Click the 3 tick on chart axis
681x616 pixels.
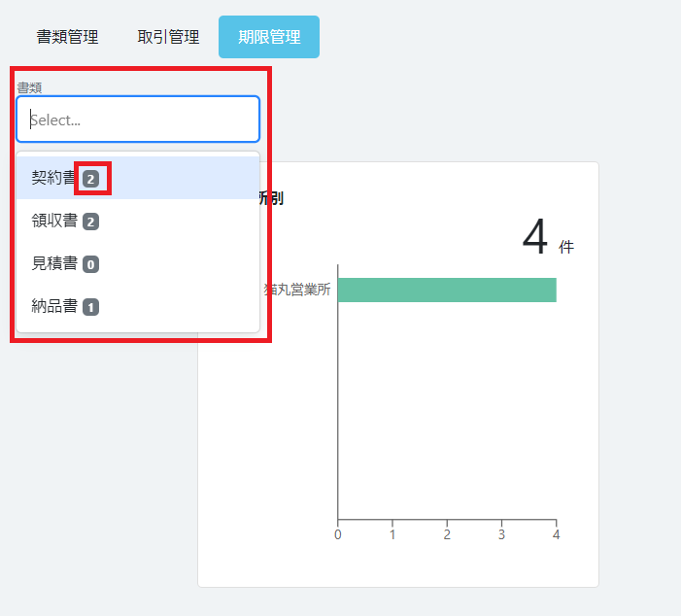coord(501,534)
